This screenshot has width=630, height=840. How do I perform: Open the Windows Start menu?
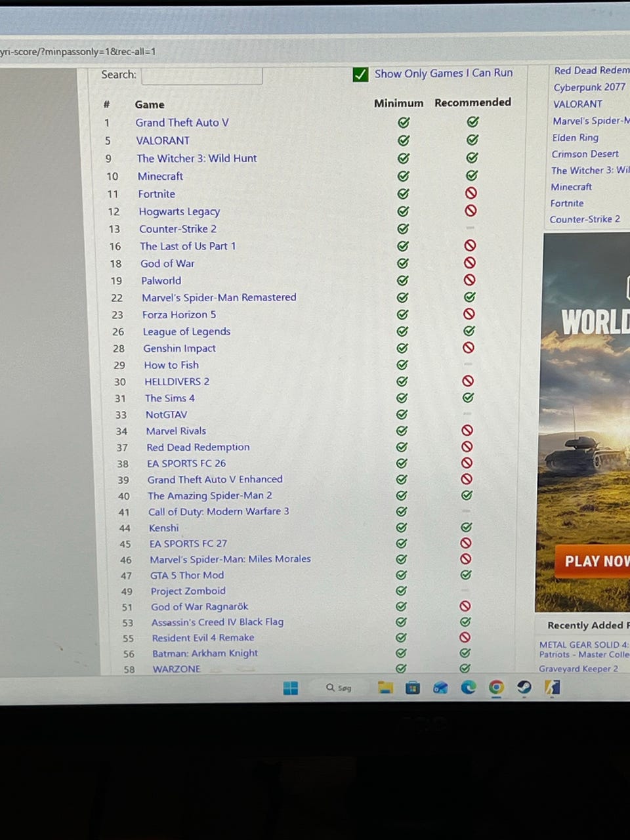click(x=290, y=688)
